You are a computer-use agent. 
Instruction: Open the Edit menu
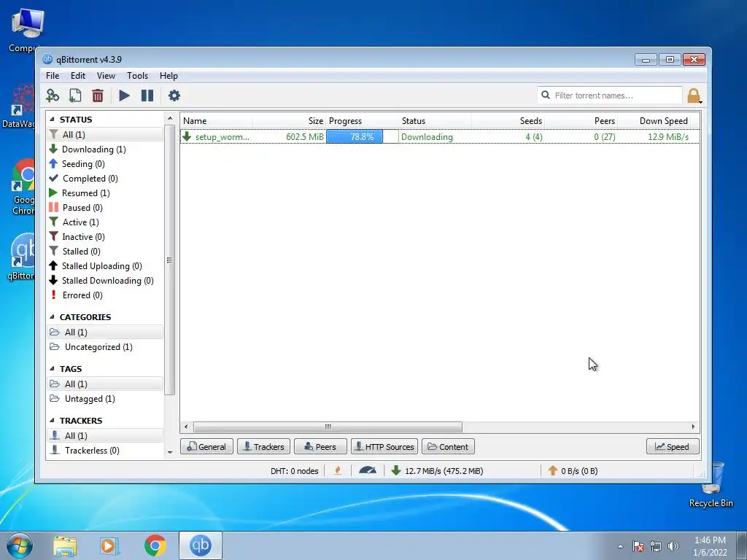77,76
